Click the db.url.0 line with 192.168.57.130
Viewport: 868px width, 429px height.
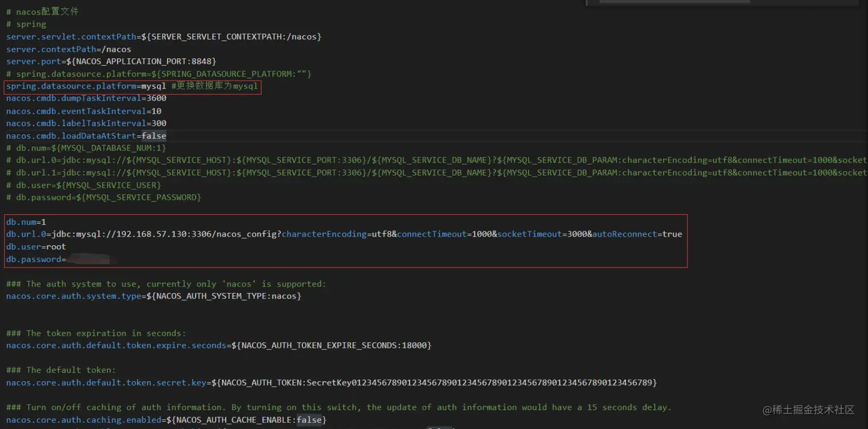[344, 234]
